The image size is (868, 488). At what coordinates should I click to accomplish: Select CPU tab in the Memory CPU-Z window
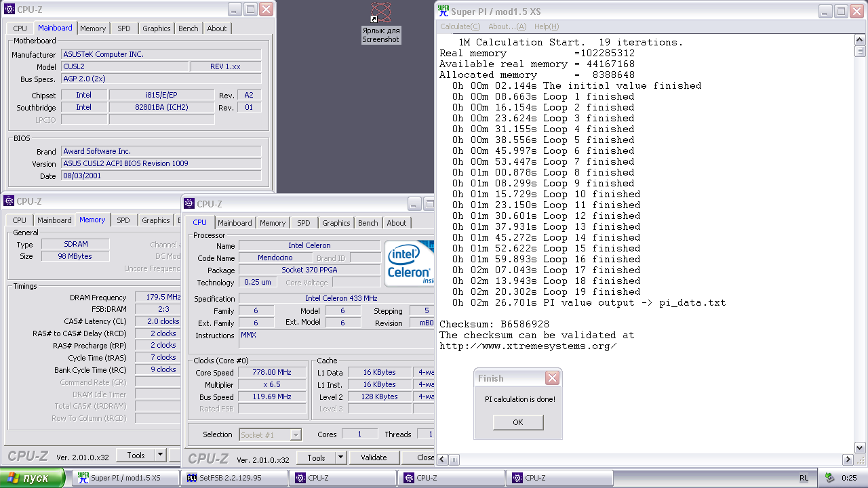(x=20, y=220)
